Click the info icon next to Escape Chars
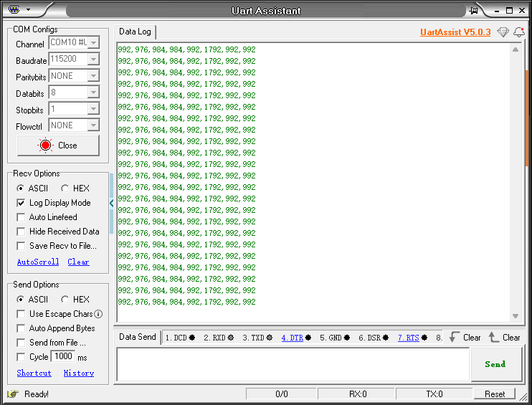 pyautogui.click(x=98, y=314)
